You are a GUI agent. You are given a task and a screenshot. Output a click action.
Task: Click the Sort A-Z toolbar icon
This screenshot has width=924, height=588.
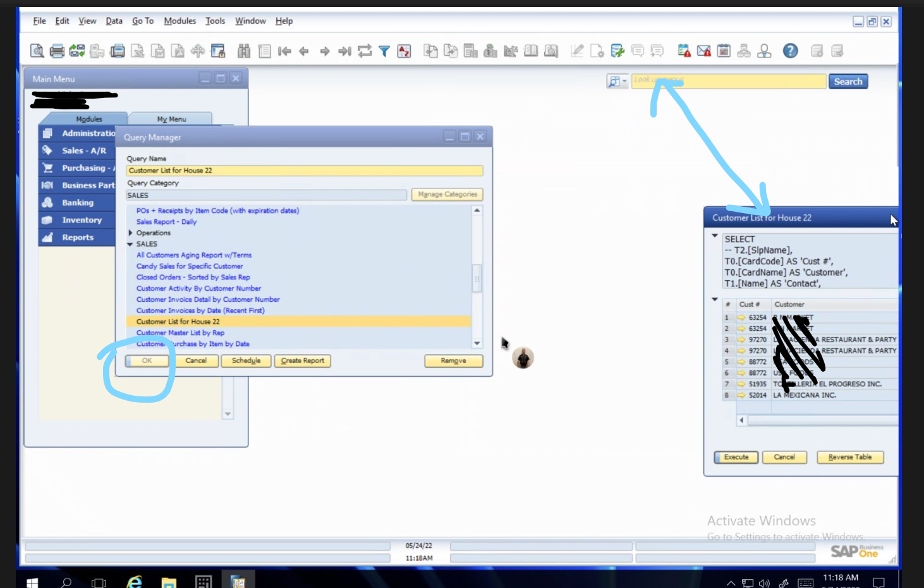pos(404,51)
